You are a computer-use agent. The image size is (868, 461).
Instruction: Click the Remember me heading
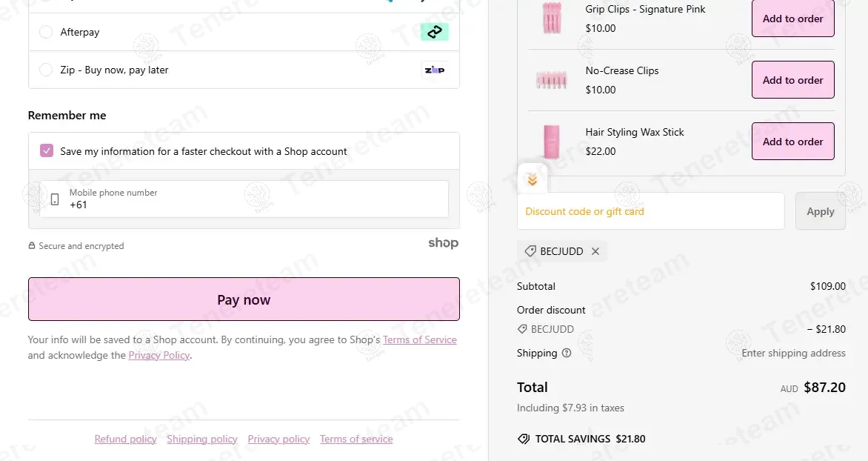(x=67, y=116)
